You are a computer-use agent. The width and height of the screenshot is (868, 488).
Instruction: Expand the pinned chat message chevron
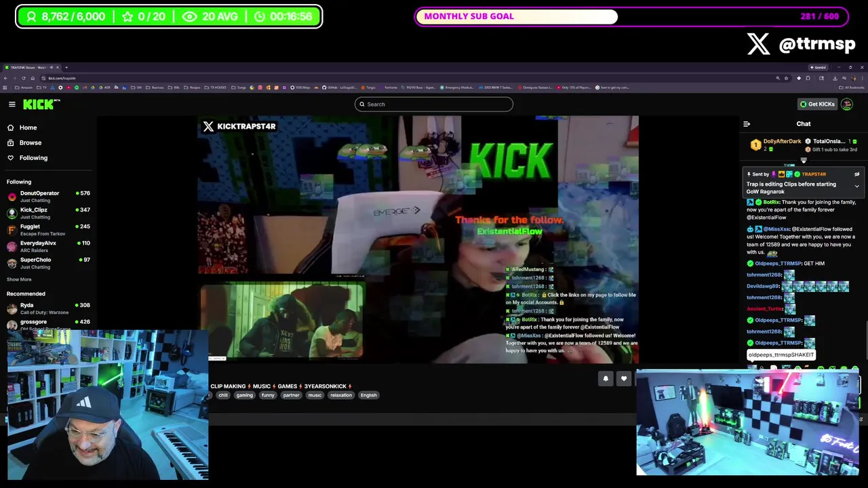click(856, 186)
